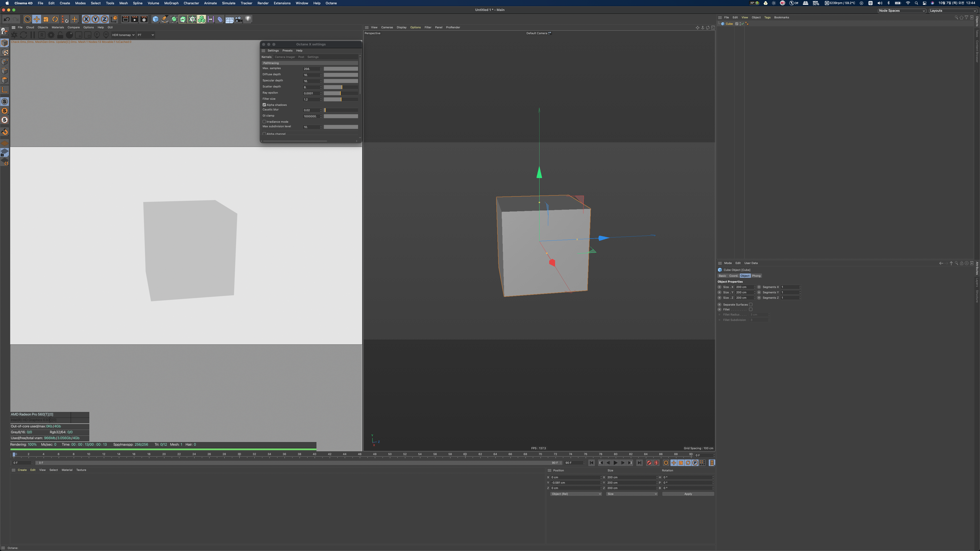Click the Light bulb icon
Viewport: 980px width, 551px height.
(x=248, y=19)
